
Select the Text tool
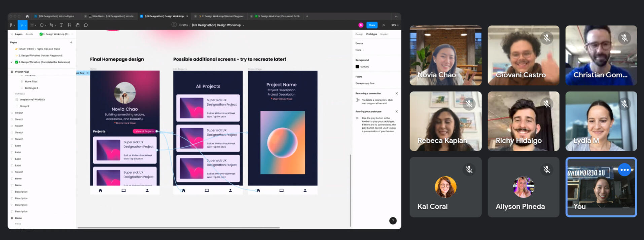pos(61,25)
